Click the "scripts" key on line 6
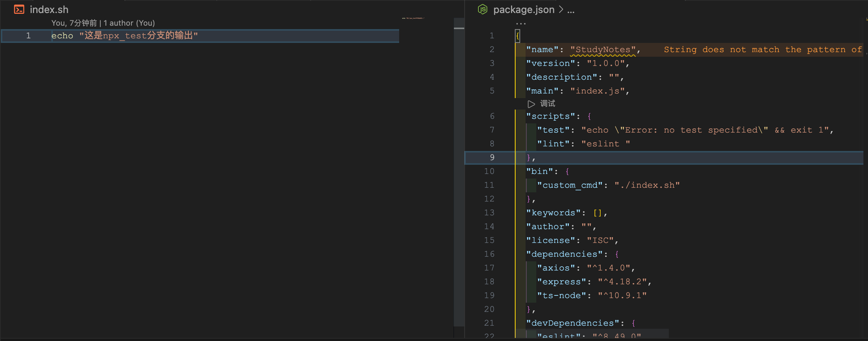Image resolution: width=868 pixels, height=341 pixels. (x=550, y=116)
